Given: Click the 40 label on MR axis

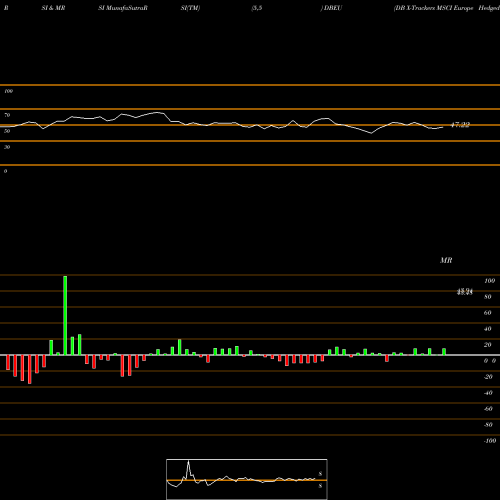Looking at the screenshot, I should tap(488, 329).
